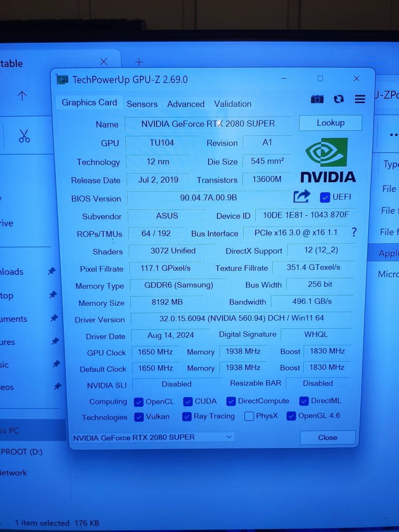399x532 pixels.
Task: Click the Memory Type value GDDR6 (Samsung)
Action: click(179, 285)
